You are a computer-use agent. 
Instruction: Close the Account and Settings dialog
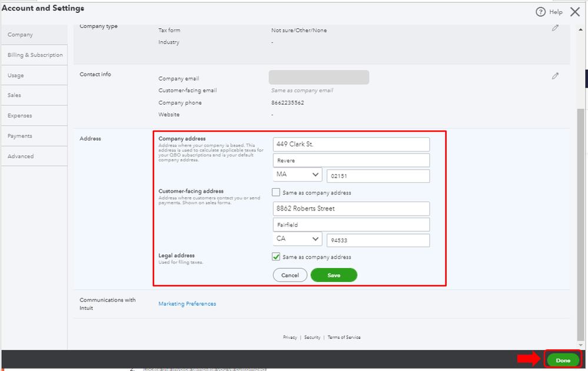[575, 11]
